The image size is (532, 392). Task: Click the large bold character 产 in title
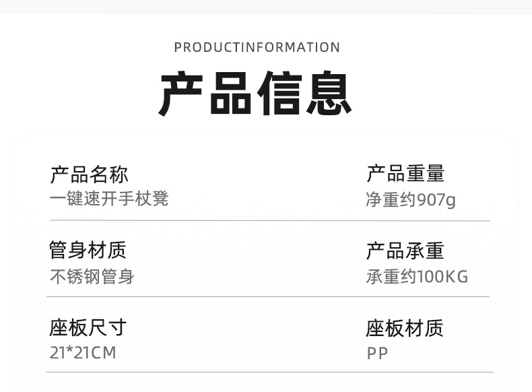[x=182, y=94]
